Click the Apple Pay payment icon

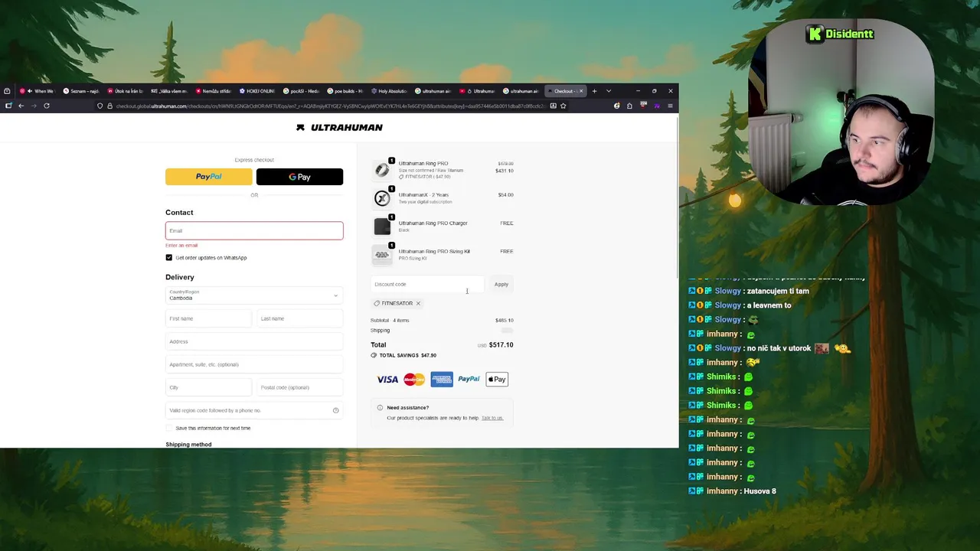click(x=497, y=380)
